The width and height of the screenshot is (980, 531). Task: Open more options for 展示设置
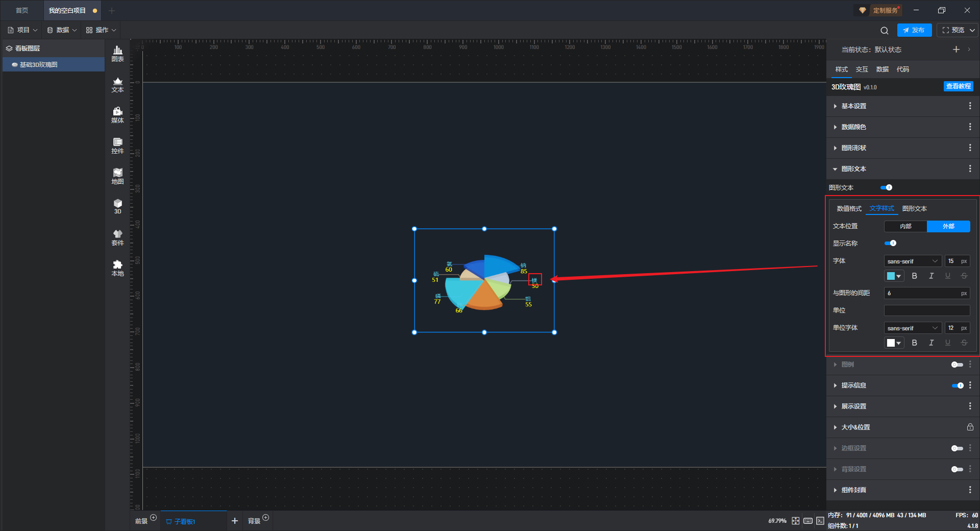click(x=970, y=406)
